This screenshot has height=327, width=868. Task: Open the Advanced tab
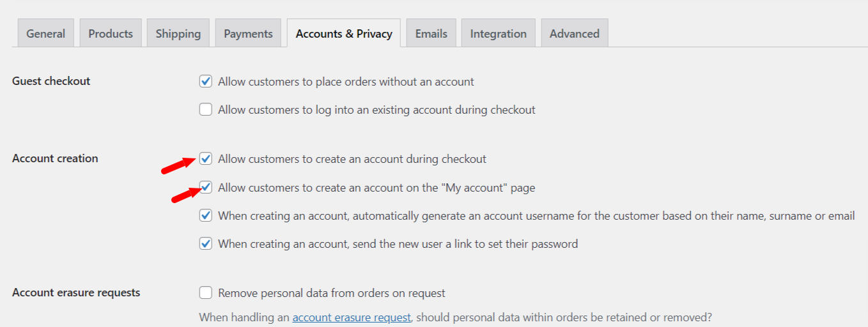(x=575, y=33)
